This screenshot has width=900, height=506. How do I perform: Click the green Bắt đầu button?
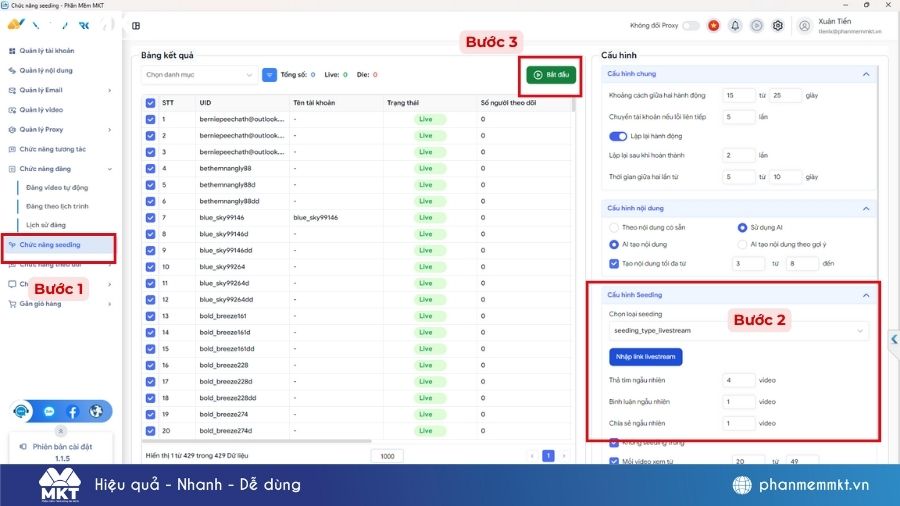pos(551,75)
